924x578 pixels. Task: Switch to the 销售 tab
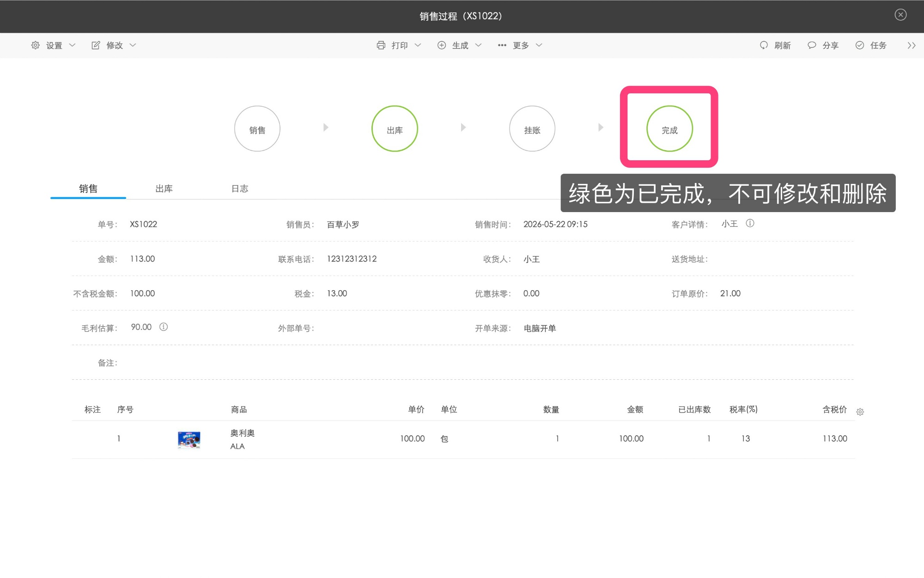88,189
